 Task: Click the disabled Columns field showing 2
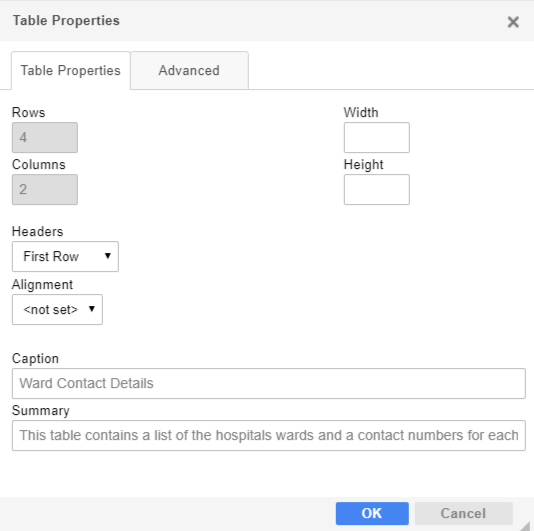45,190
